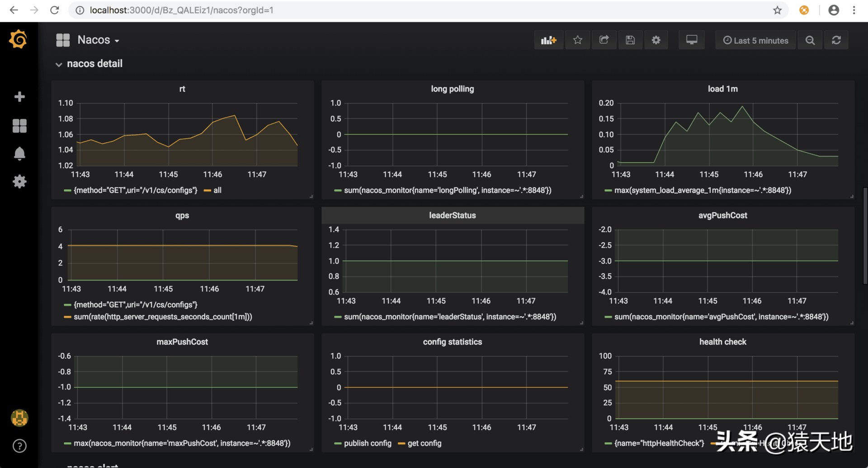Save the dashboard with disk icon
The height and width of the screenshot is (468, 868).
pyautogui.click(x=630, y=40)
